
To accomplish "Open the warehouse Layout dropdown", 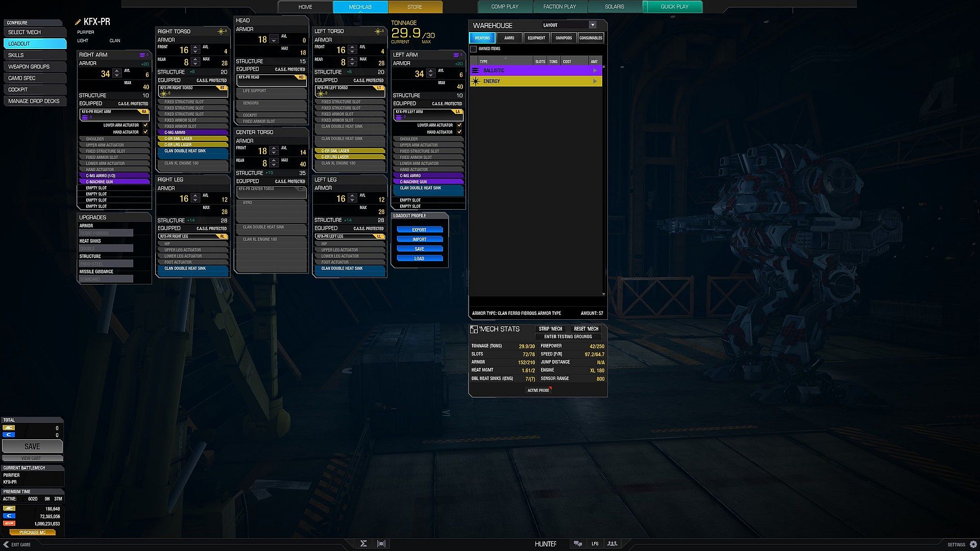I will pyautogui.click(x=592, y=25).
